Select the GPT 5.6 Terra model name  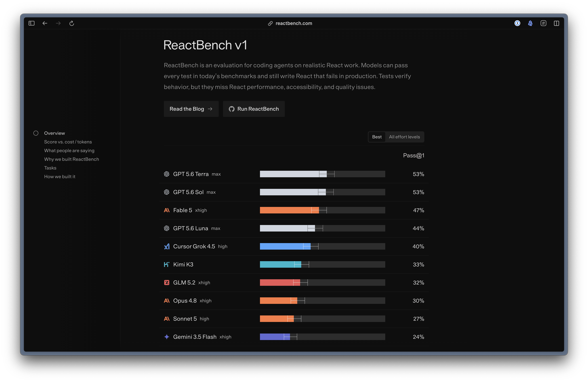(191, 174)
